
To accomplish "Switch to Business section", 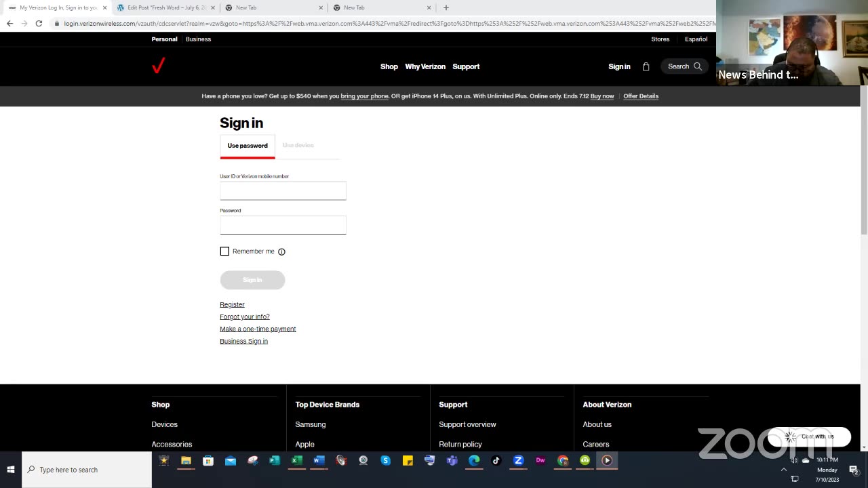I will pos(199,39).
